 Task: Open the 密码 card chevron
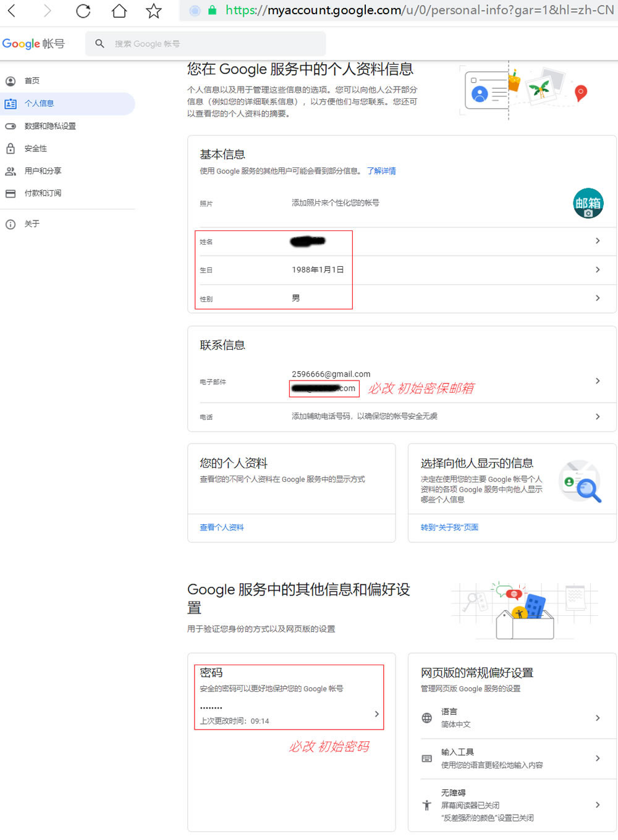point(377,714)
